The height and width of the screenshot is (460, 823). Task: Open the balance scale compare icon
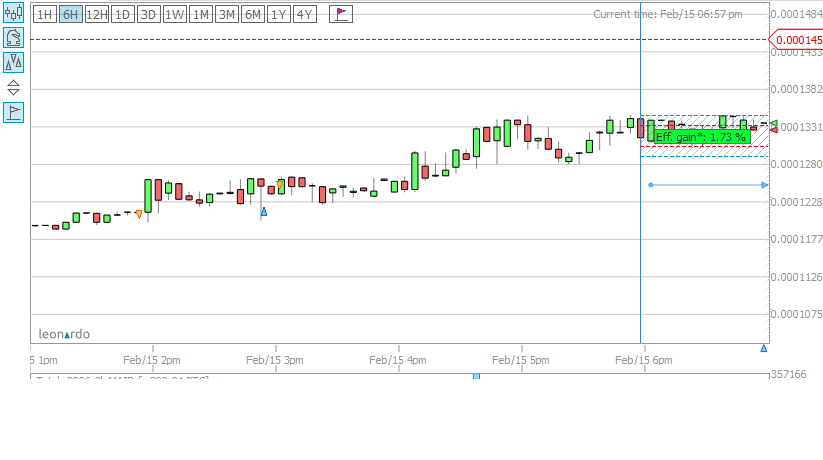(14, 62)
